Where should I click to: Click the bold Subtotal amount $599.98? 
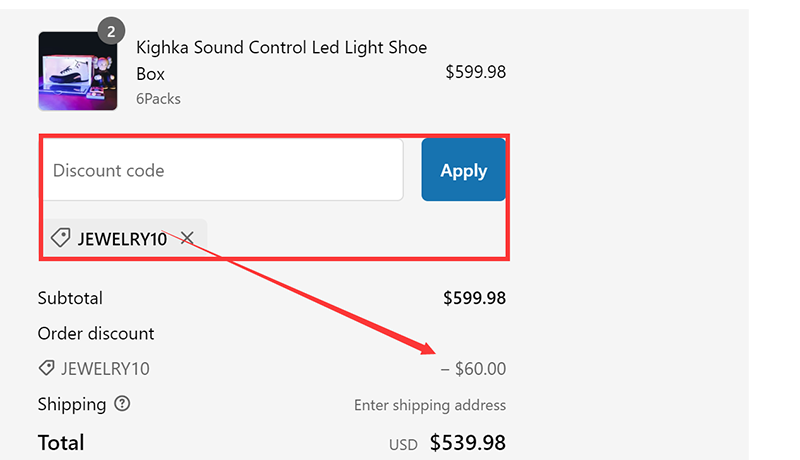click(x=474, y=298)
